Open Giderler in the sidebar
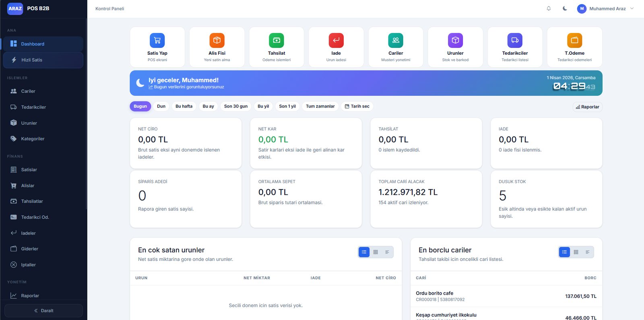The height and width of the screenshot is (320, 644). click(x=43, y=249)
